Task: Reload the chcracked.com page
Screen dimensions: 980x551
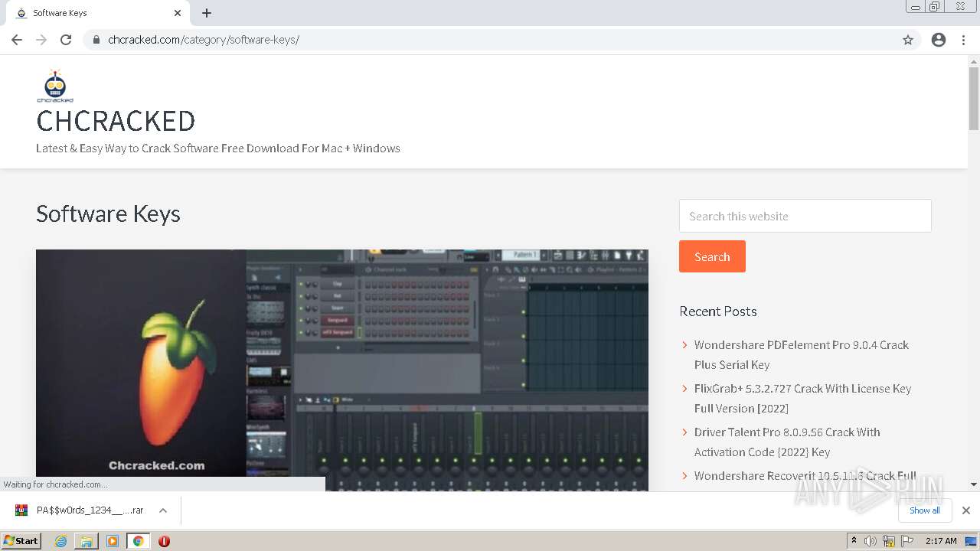Action: (66, 40)
